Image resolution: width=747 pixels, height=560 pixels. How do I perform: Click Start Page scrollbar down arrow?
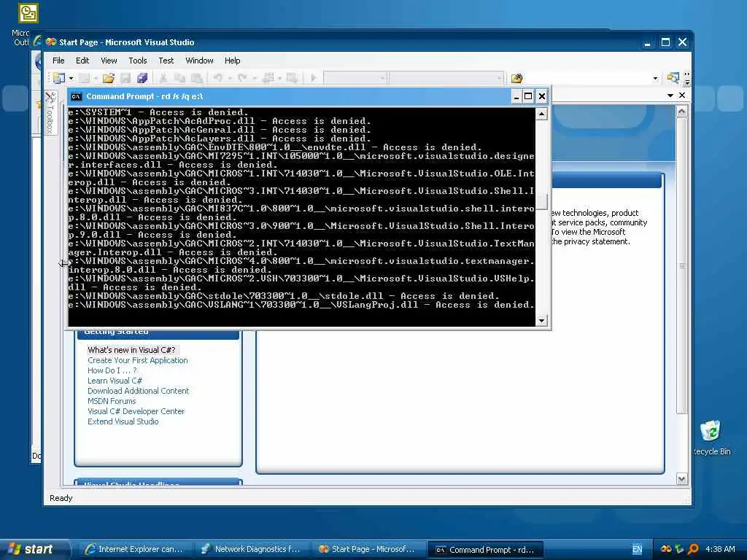682,478
